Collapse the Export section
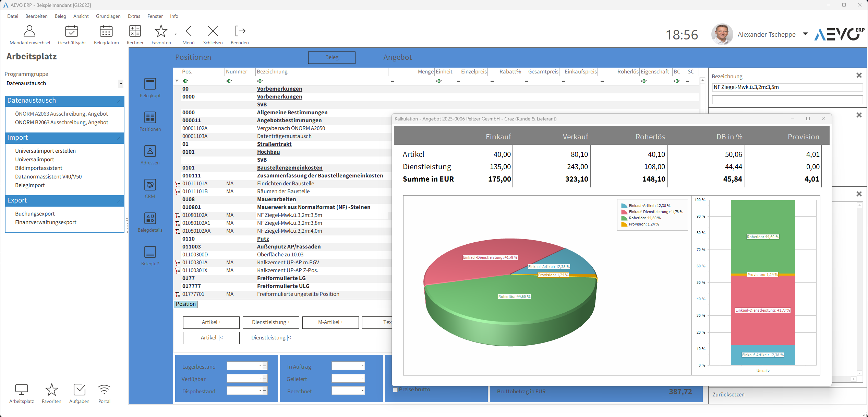The image size is (868, 417). [120, 201]
